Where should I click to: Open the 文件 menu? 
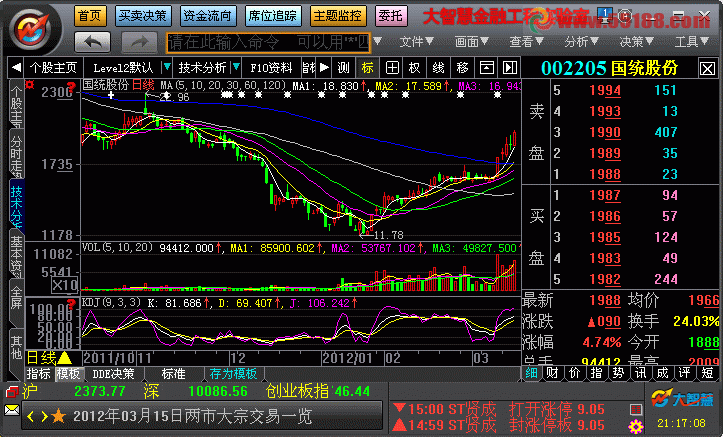click(416, 42)
